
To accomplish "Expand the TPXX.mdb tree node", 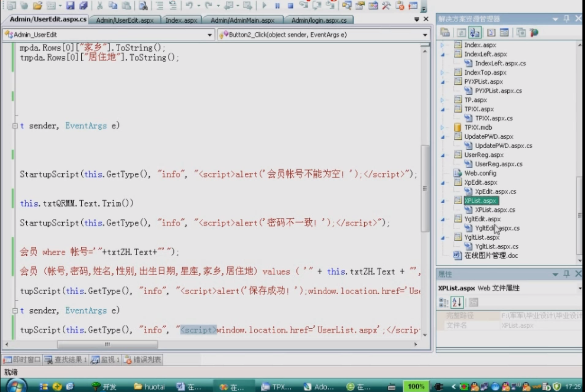I will pos(442,128).
